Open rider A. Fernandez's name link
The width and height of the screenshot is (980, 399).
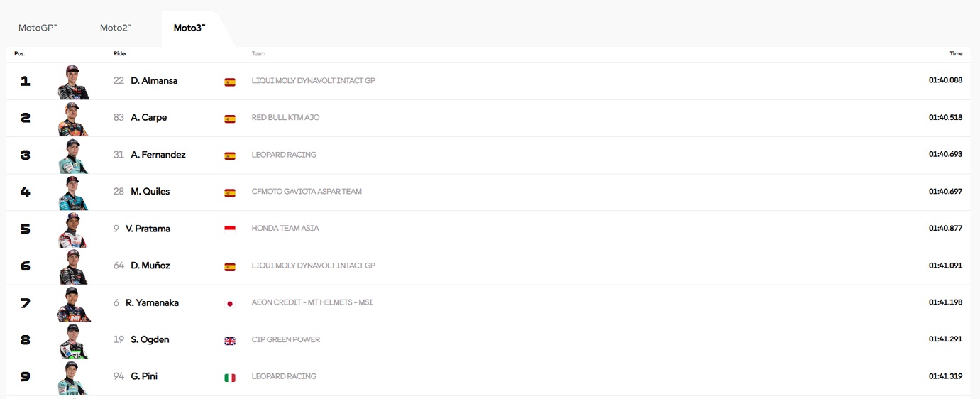click(158, 155)
